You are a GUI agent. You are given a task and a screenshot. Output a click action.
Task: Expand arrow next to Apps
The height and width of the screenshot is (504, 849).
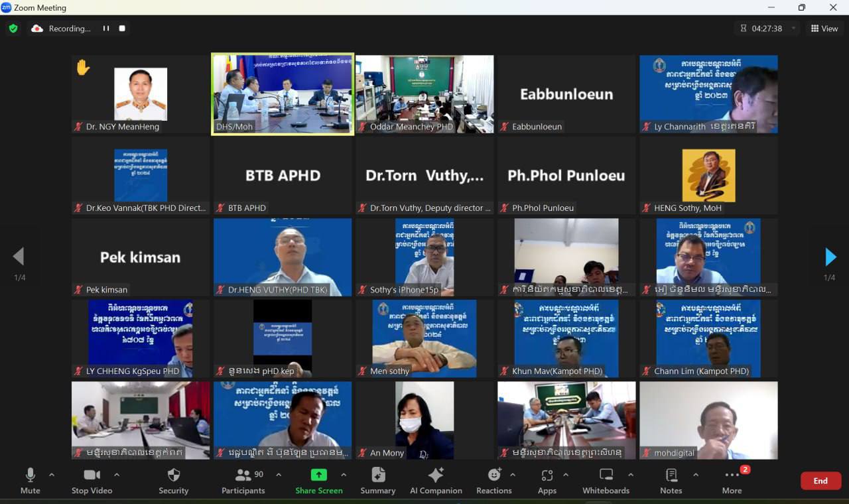tap(566, 475)
